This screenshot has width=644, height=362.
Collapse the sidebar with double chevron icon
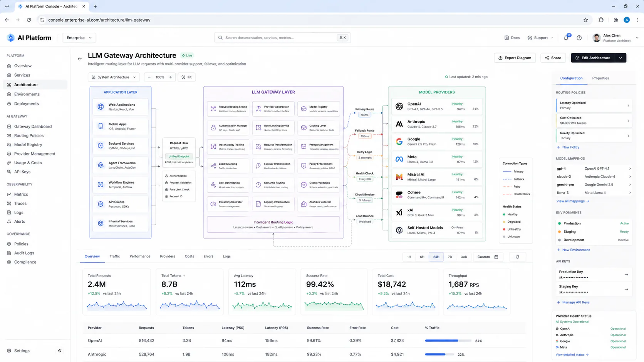pos(60,351)
